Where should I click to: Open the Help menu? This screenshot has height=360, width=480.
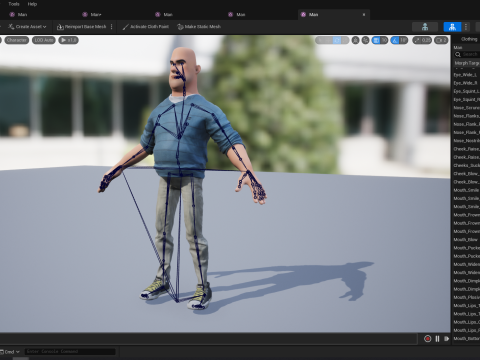32,4
